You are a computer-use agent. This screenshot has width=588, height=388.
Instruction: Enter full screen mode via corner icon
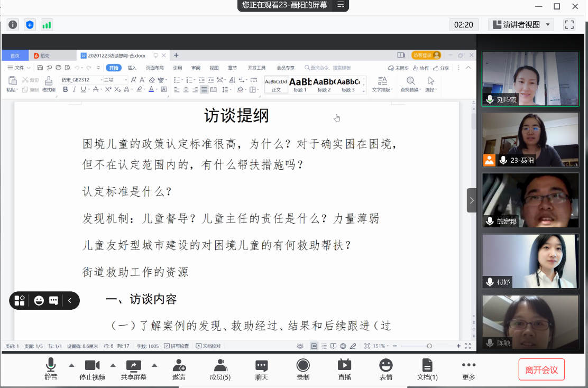(x=569, y=24)
